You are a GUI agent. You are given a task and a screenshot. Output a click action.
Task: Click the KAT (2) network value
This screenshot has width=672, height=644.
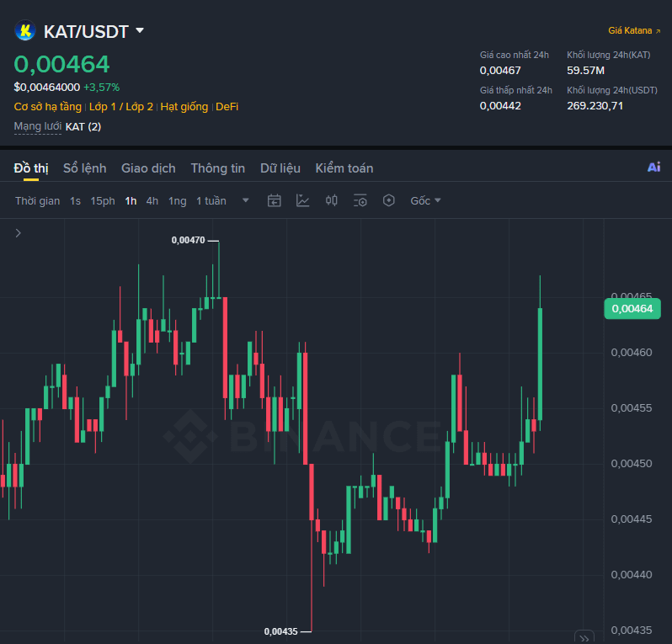[83, 127]
